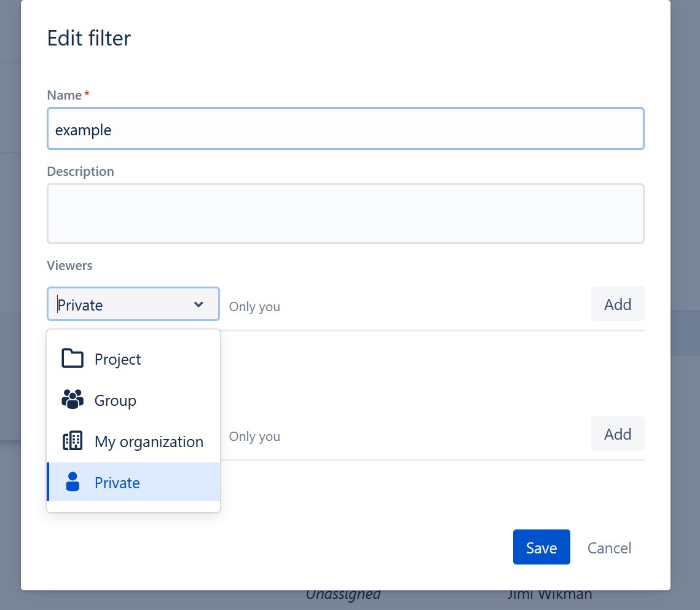The width and height of the screenshot is (700, 610).
Task: Choose "Group" in the viewers dropdown list
Action: (x=116, y=400)
